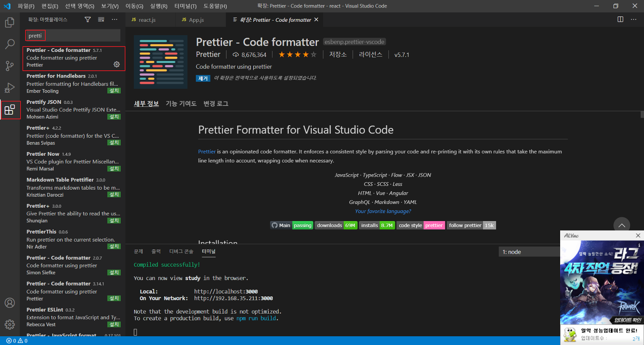Open the Source Control view
644x345 pixels.
coord(10,66)
